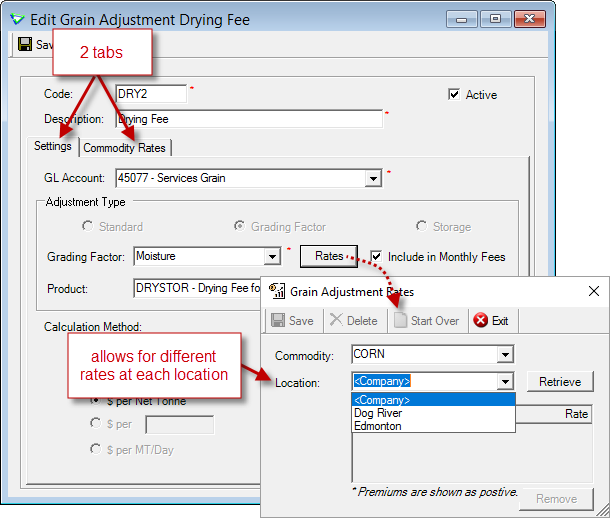Toggle Include in Monthly Fees checkbox
The width and height of the screenshot is (610, 518).
click(376, 256)
